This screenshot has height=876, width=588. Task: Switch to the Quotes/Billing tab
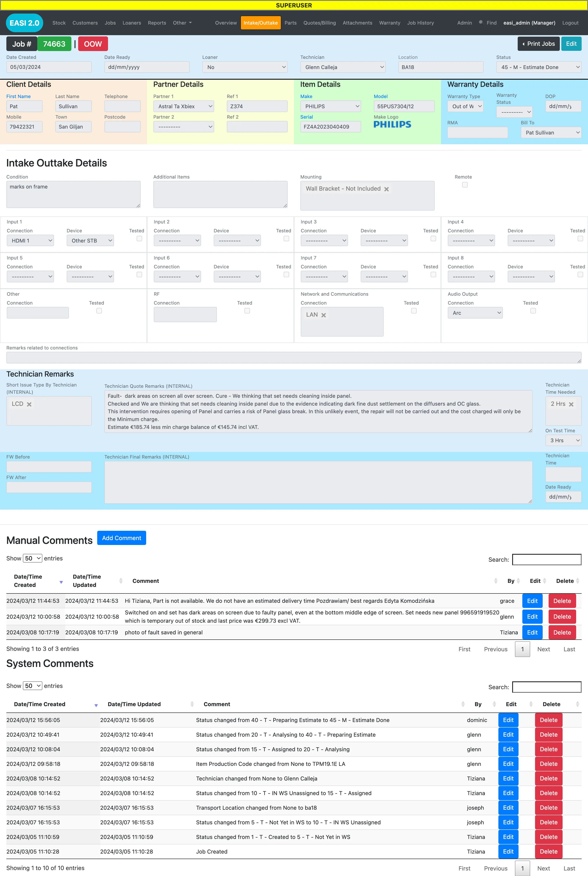(319, 23)
